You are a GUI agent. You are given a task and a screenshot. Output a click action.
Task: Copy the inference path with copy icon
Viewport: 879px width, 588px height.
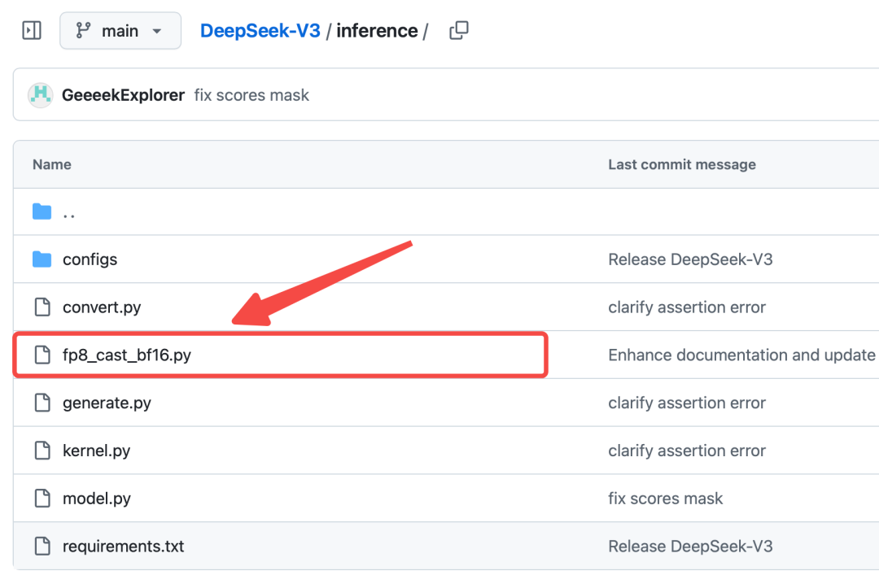coord(459,31)
